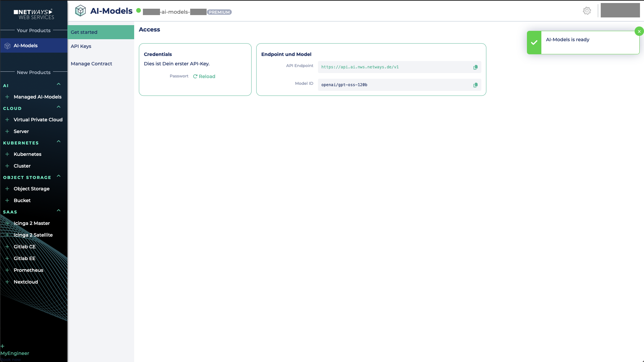Viewport: 644px width, 362px height.
Task: Collapse the OBJECT STORAGE section chevron
Action: 59,176
